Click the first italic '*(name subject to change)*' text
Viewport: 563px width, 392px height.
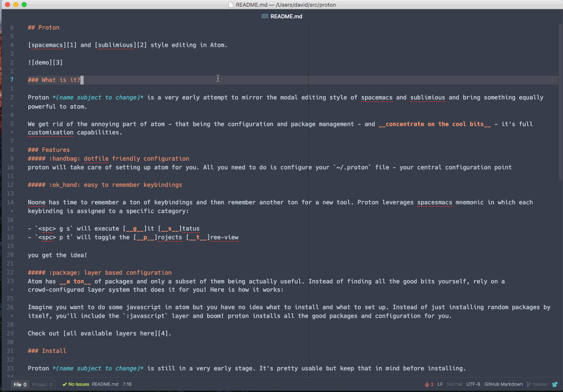click(98, 97)
